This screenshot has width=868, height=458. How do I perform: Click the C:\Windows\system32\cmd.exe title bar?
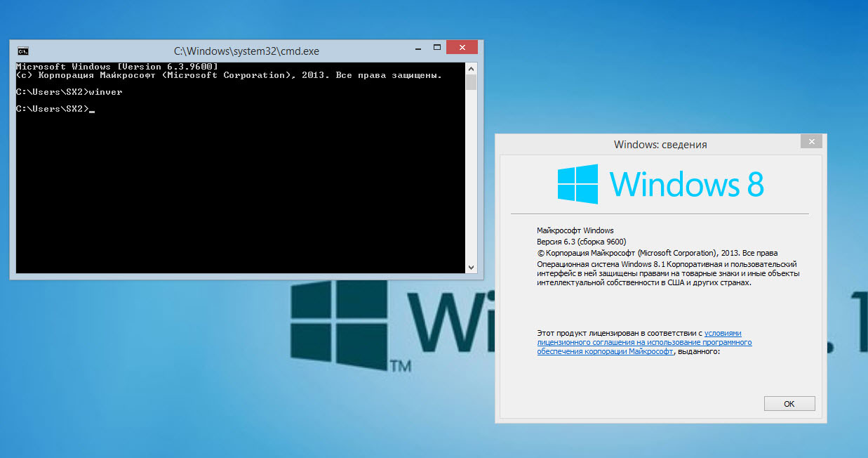click(246, 51)
